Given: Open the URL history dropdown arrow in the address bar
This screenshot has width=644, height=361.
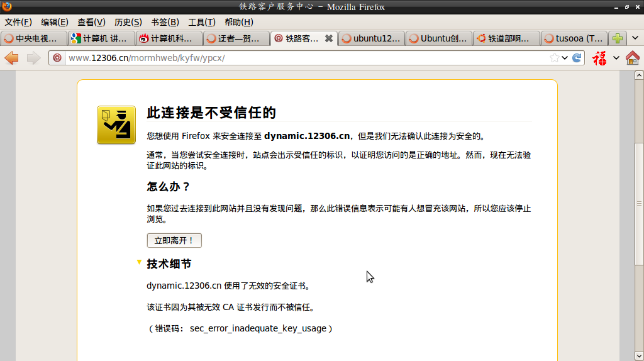Looking at the screenshot, I should [x=565, y=58].
